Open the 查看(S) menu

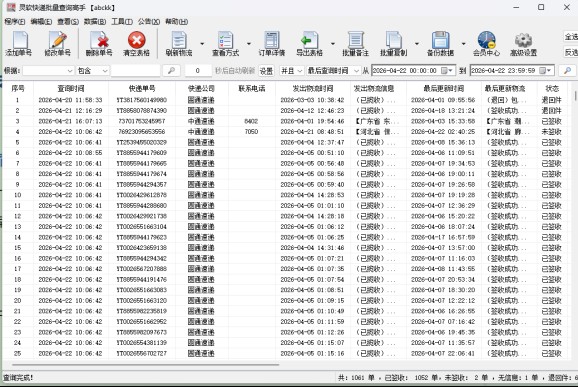click(68, 22)
